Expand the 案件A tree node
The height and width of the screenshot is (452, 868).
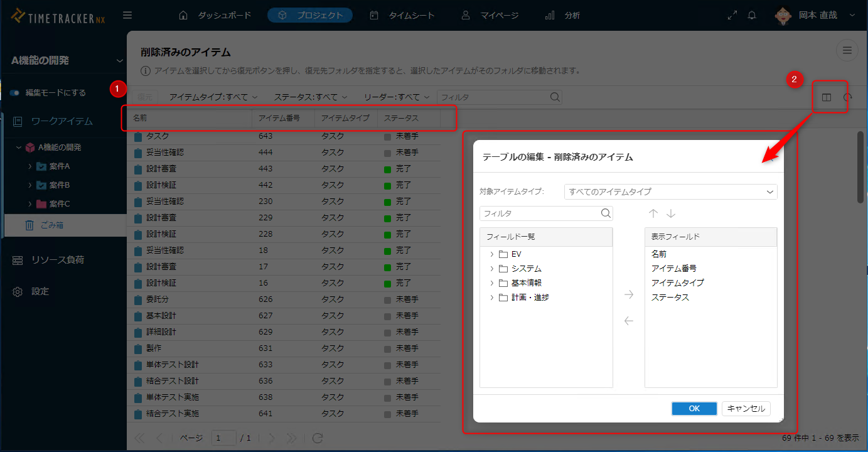pos(29,166)
